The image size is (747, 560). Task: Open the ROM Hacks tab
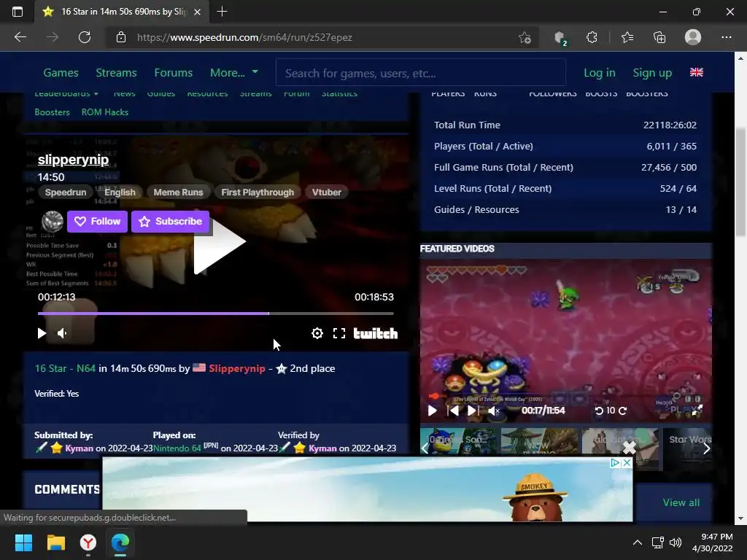pos(105,112)
